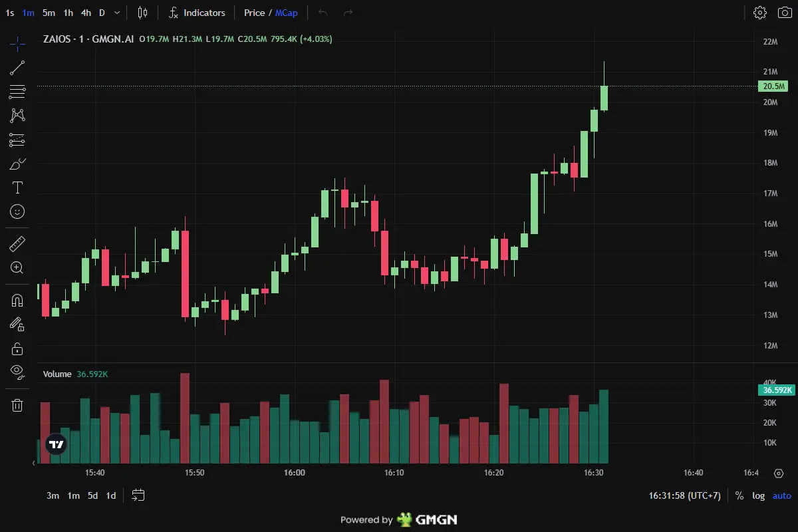Screen dimensions: 798x532
Task: Click the undo arrow
Action: pyautogui.click(x=323, y=13)
